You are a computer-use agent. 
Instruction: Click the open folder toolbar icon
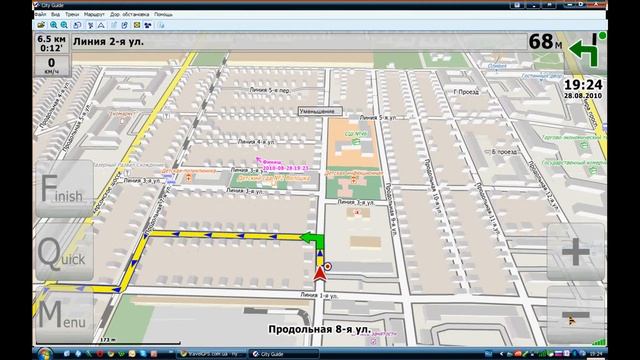click(x=41, y=25)
